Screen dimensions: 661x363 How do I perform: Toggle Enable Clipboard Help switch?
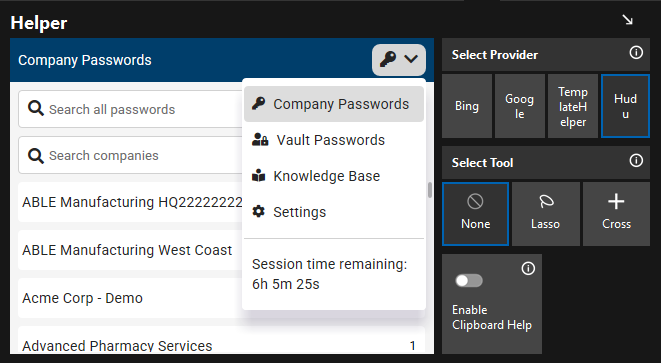coord(469,281)
